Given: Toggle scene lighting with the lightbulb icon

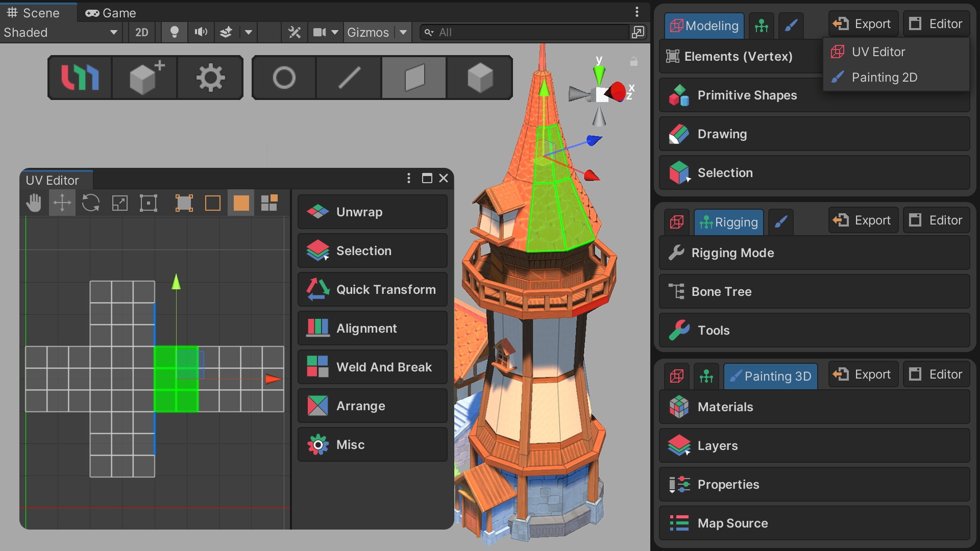Looking at the screenshot, I should tap(174, 32).
